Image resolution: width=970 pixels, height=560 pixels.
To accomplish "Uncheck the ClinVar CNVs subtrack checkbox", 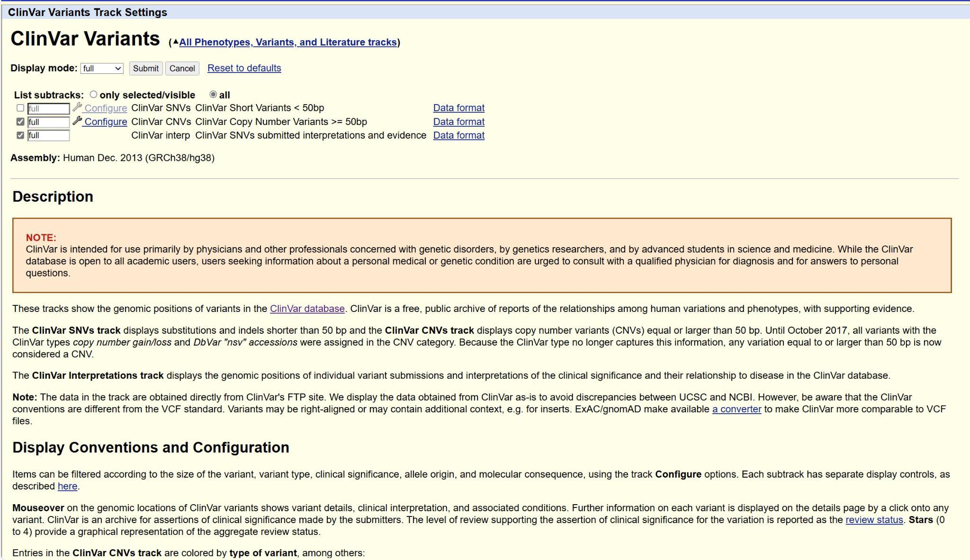I will pos(20,122).
